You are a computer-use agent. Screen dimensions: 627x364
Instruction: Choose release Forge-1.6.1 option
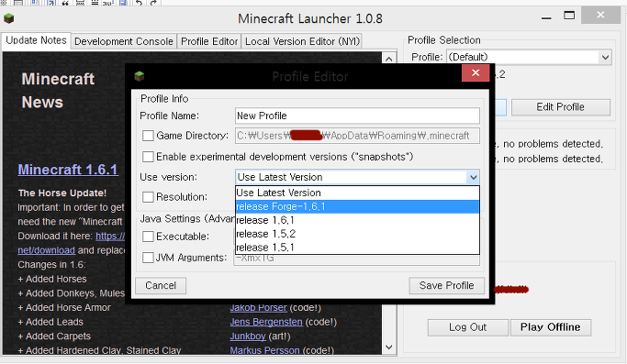click(x=357, y=206)
